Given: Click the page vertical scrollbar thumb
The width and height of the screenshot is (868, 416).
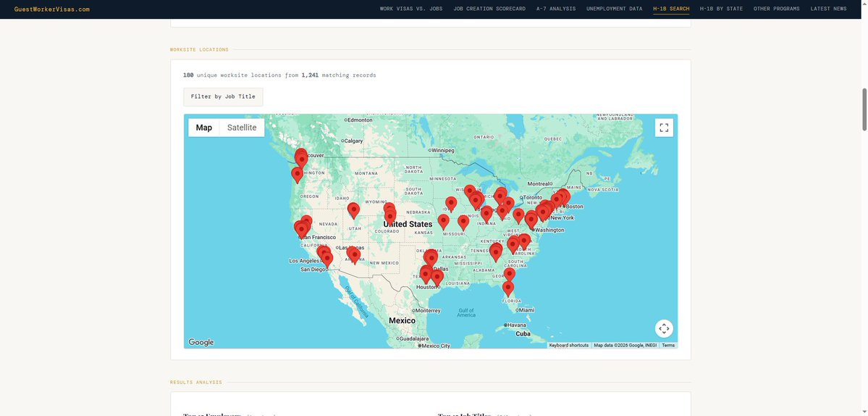Looking at the screenshot, I should [x=864, y=109].
